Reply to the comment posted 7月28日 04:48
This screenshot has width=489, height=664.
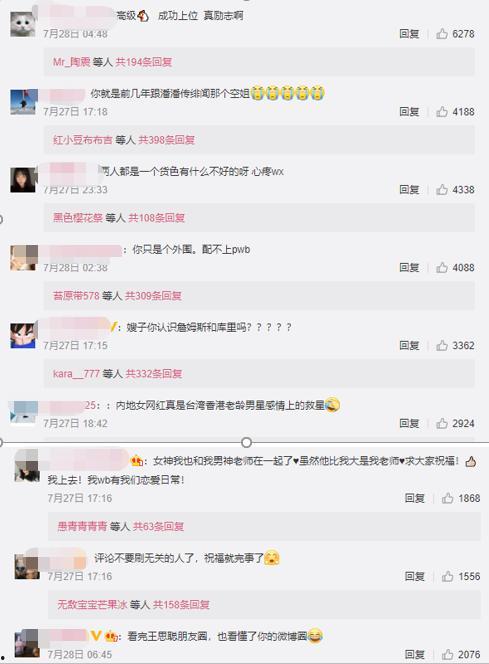pos(409,33)
